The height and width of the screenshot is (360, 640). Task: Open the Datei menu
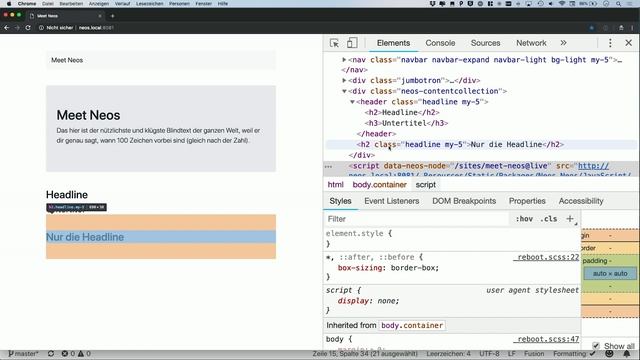click(x=48, y=4)
